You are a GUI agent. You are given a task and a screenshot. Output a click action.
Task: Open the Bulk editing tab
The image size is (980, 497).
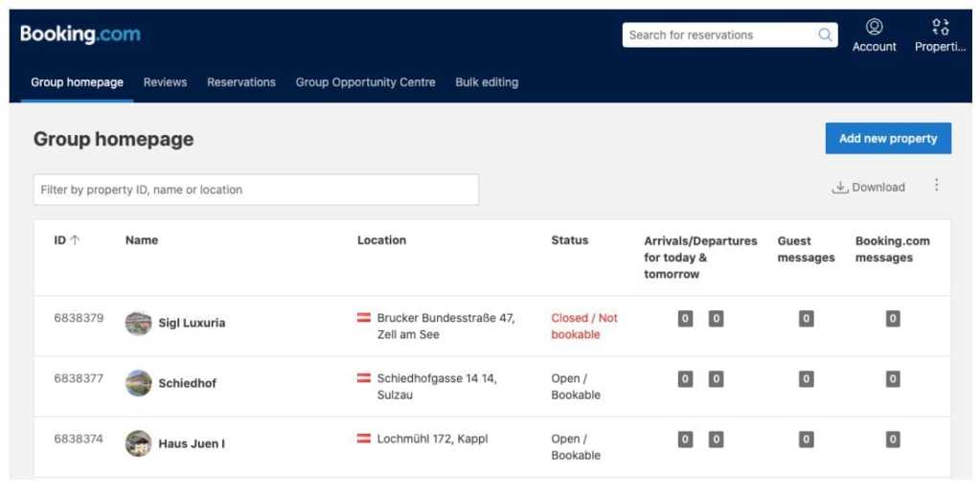(x=487, y=82)
